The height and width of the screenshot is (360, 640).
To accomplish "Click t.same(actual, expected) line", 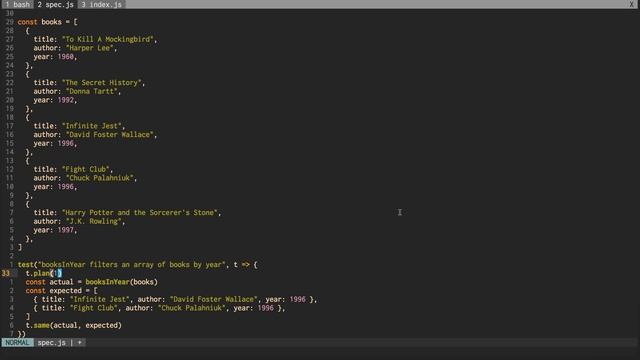I will pyautogui.click(x=73, y=325).
